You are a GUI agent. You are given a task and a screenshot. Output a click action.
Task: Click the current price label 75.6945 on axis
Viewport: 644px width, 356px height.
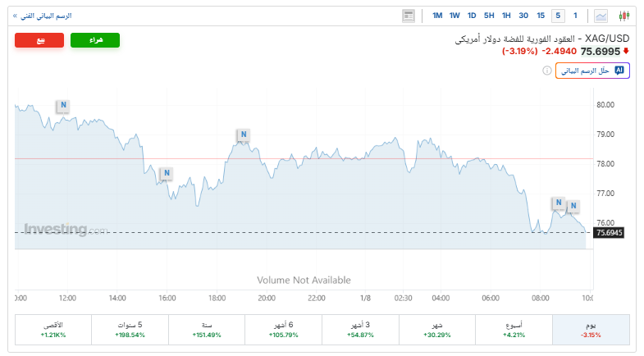click(609, 233)
